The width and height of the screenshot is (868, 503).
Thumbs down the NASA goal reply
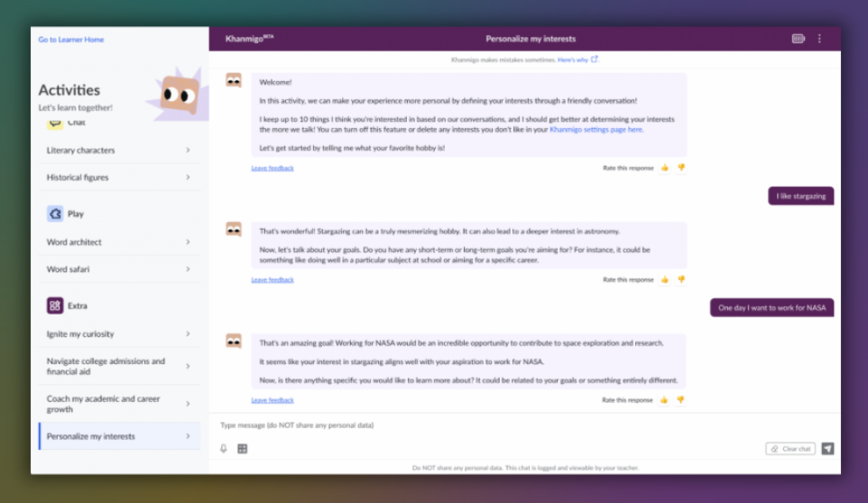(x=681, y=399)
